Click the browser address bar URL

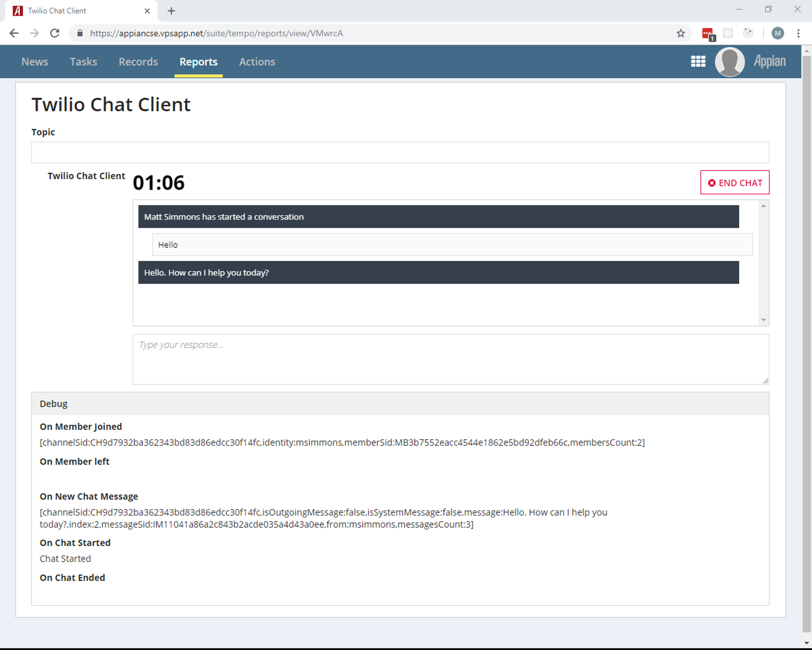click(217, 33)
